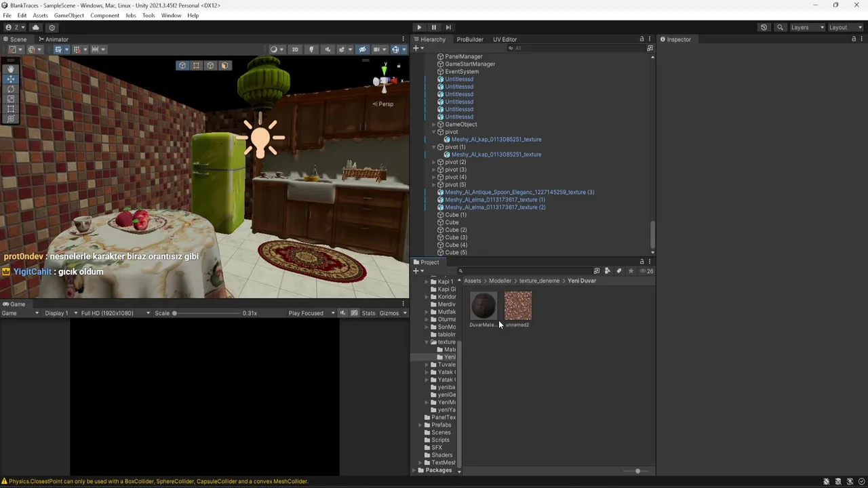Open the Layout dropdown
This screenshot has height=488, width=868.
click(x=845, y=27)
